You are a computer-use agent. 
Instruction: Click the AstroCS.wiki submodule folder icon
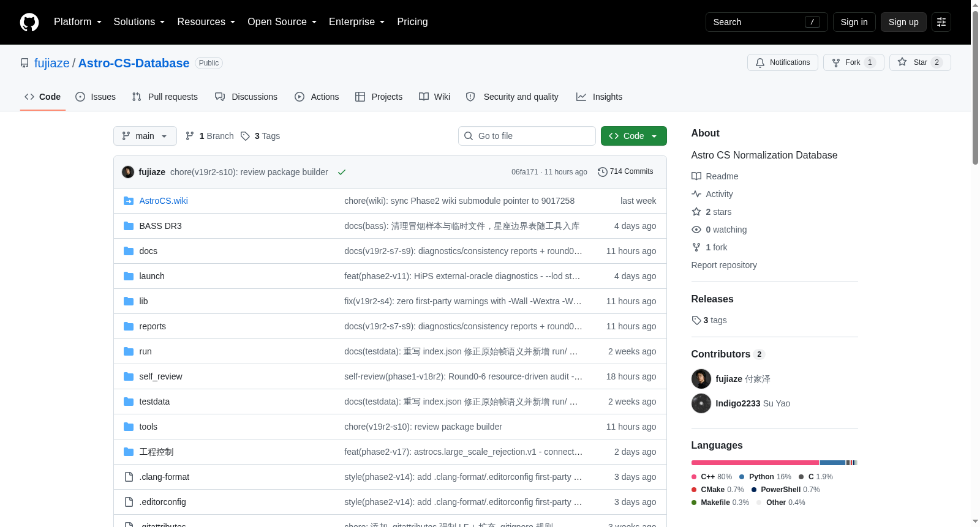pyautogui.click(x=129, y=201)
